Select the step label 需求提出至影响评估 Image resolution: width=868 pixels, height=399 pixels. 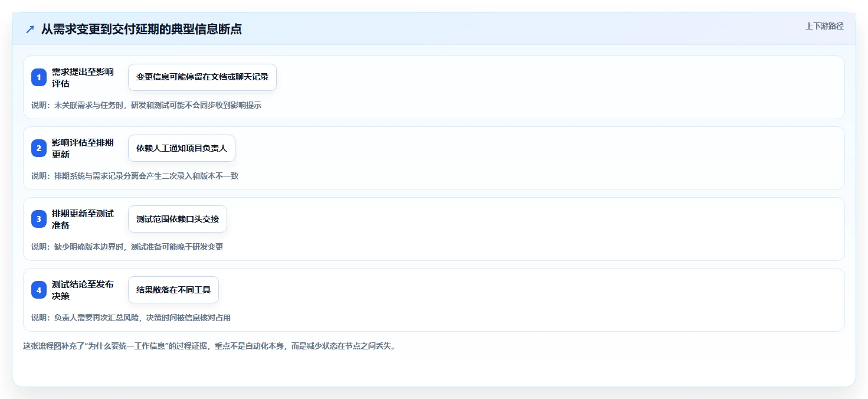pyautogui.click(x=83, y=77)
